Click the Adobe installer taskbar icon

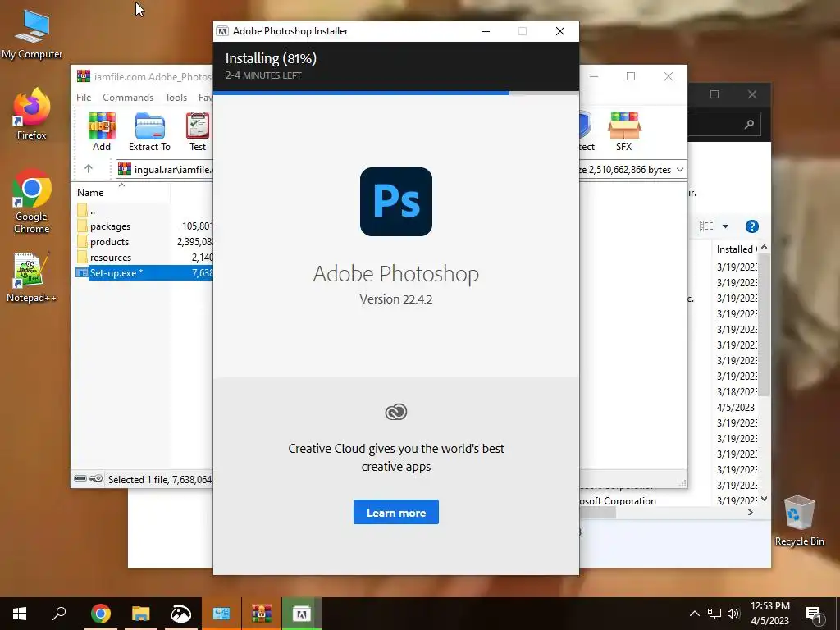coord(302,614)
